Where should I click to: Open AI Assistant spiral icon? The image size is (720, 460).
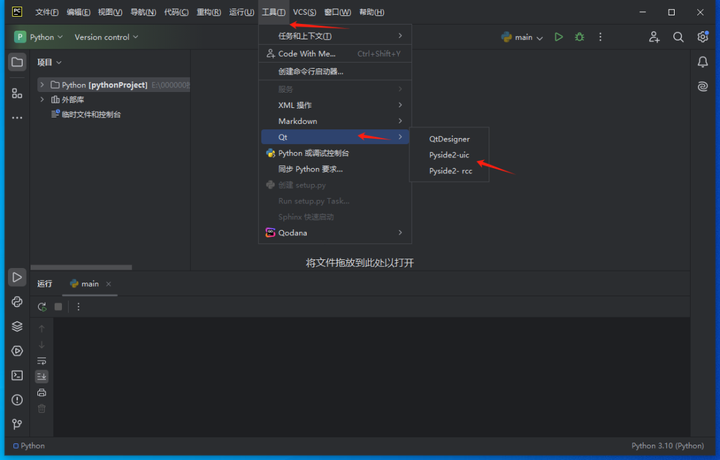pyautogui.click(x=703, y=86)
